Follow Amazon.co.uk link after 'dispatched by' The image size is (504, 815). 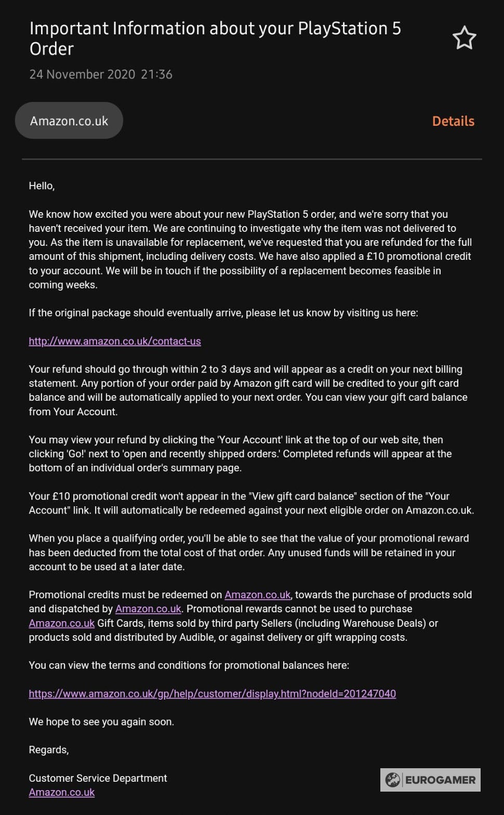148,609
